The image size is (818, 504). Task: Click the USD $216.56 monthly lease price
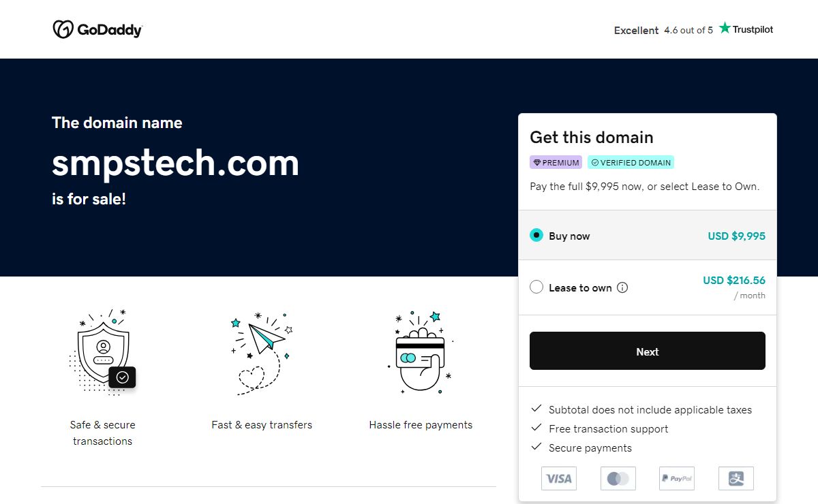[x=733, y=281]
